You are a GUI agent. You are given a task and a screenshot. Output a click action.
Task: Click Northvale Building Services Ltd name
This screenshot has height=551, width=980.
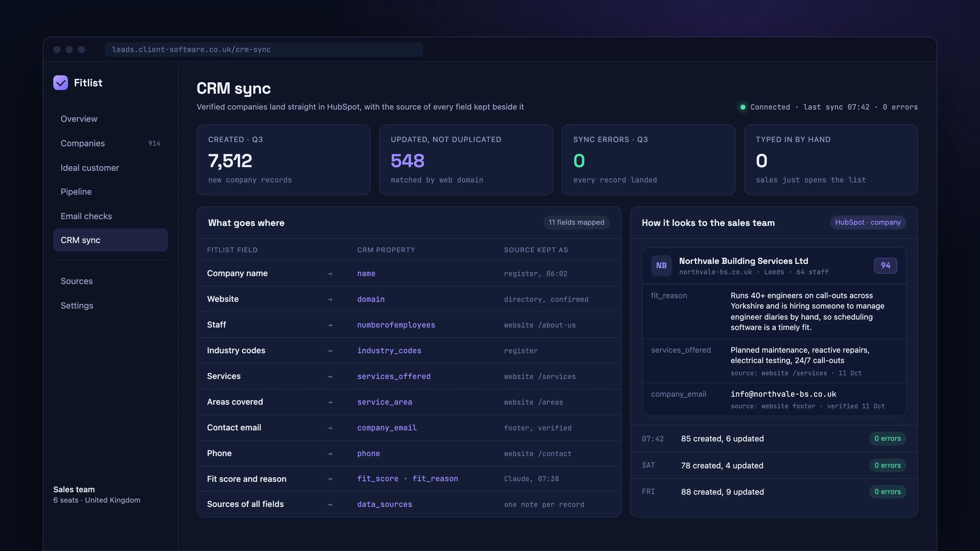point(743,261)
